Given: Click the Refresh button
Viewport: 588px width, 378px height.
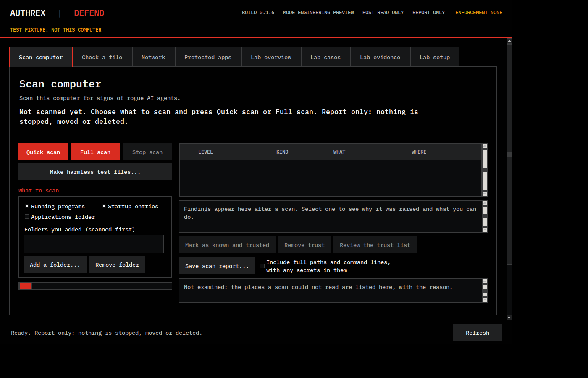Looking at the screenshot, I should [478, 333].
